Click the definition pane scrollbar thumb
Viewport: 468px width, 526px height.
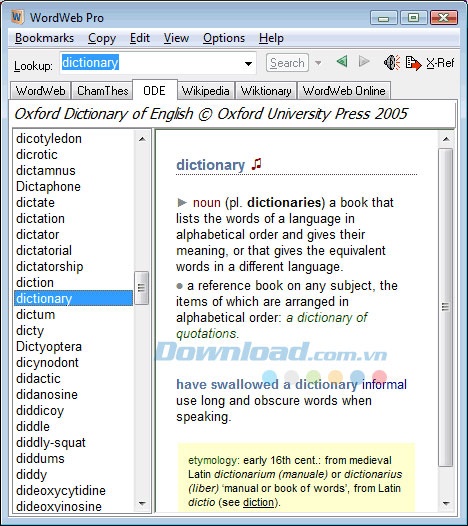click(446, 307)
